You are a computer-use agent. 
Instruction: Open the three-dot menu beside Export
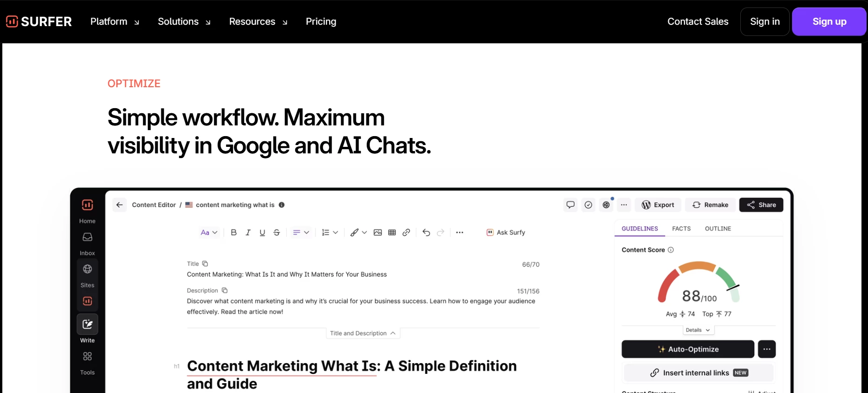coord(624,205)
